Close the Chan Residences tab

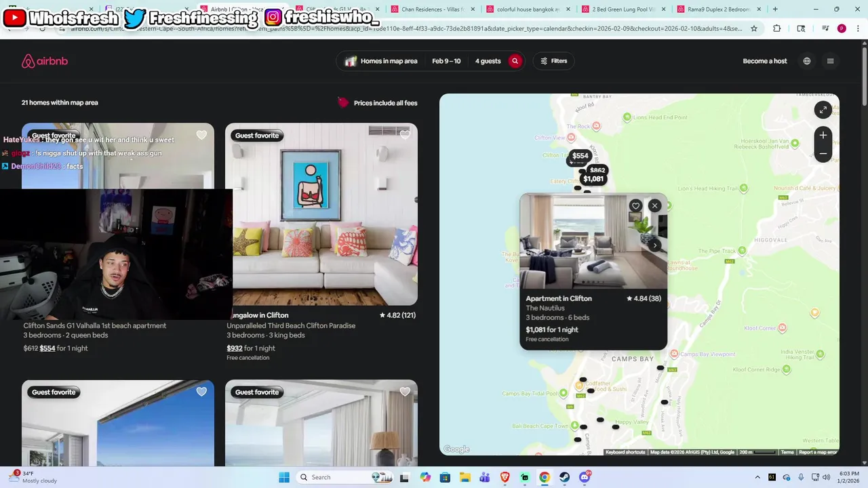472,9
